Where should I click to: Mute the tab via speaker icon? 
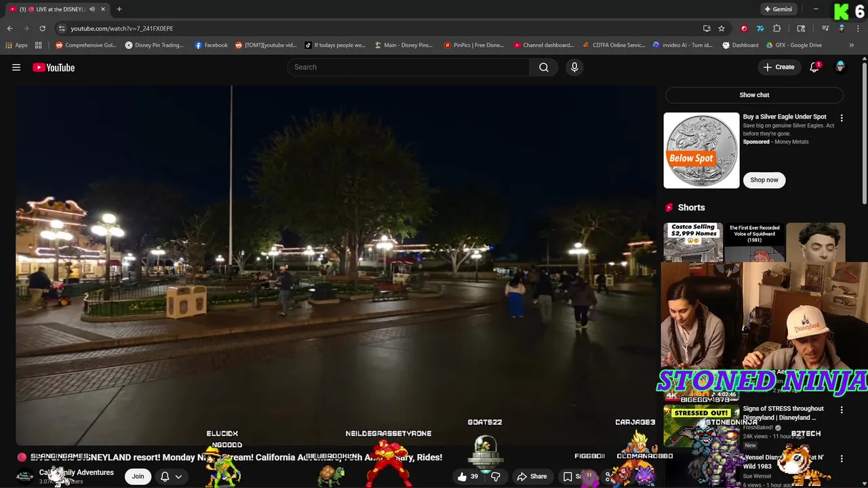[92, 9]
